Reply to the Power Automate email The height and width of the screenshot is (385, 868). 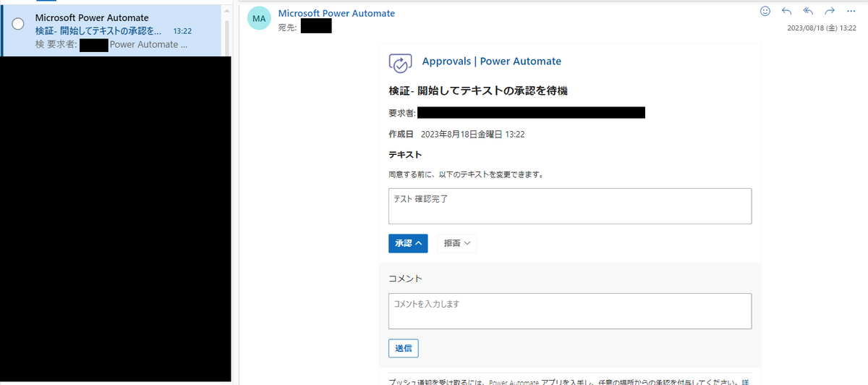coord(787,11)
